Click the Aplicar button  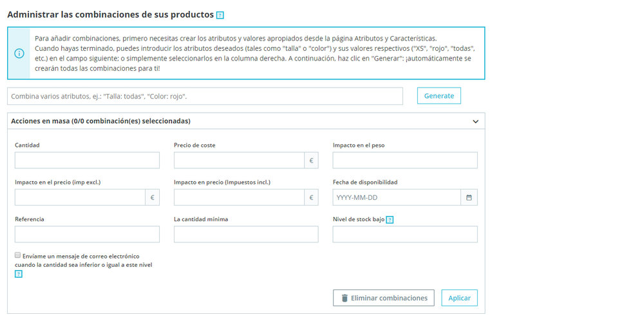point(459,298)
